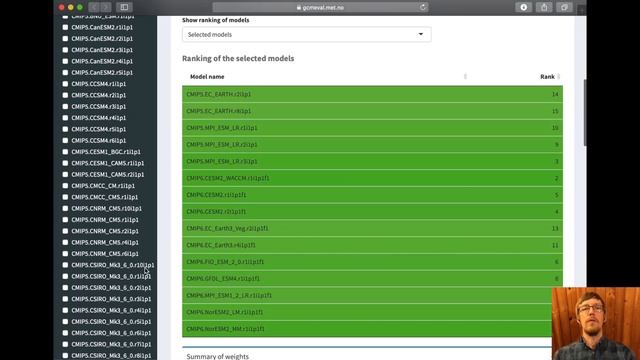Screen dimensions: 640x360
Task: Select row CMIP5.EC_EARTH.r2i1p1
Action: pos(372,94)
